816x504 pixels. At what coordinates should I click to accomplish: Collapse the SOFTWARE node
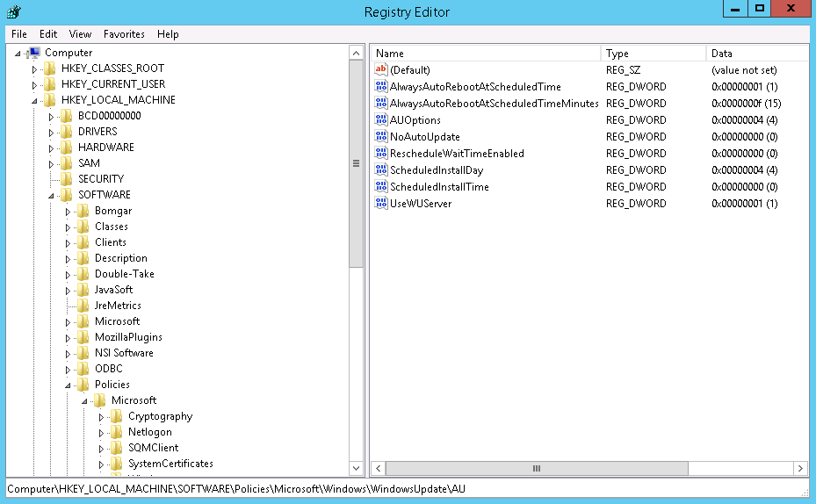pyautogui.click(x=51, y=196)
